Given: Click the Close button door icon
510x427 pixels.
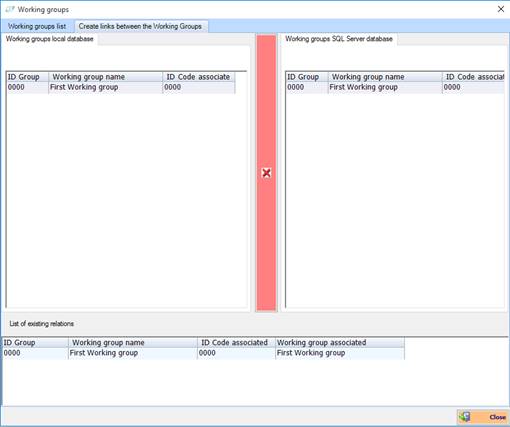Looking at the screenshot, I should pos(465,417).
